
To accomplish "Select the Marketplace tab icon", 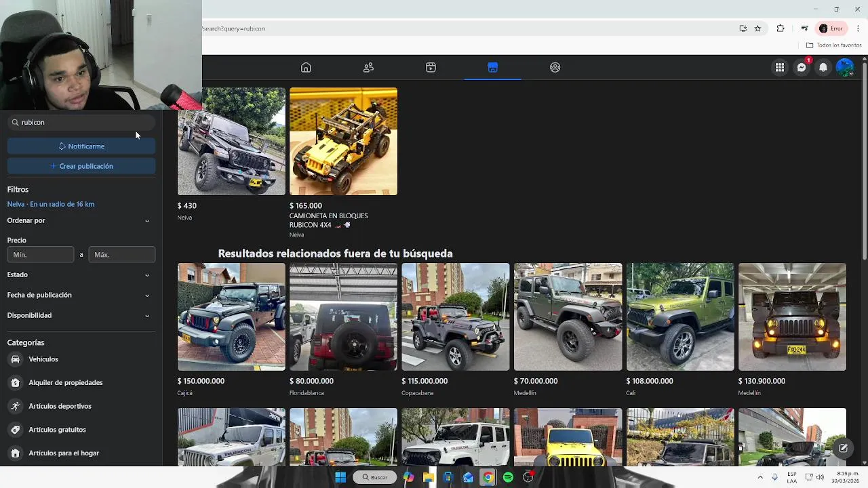I will click(492, 67).
